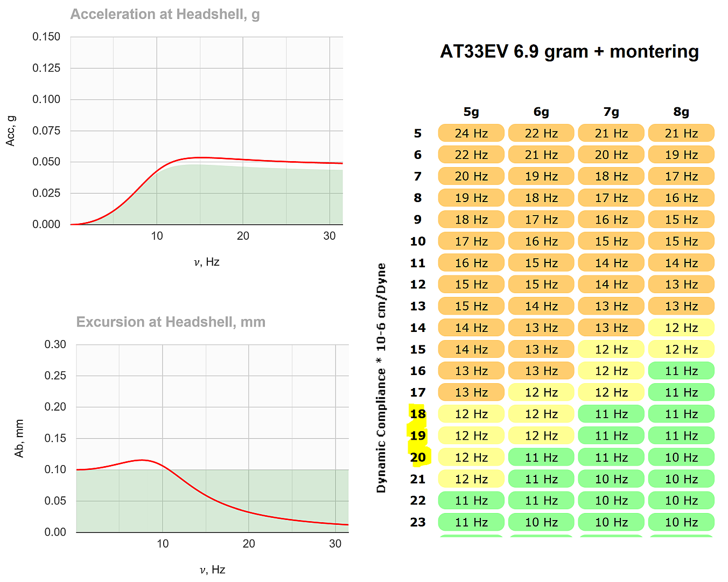Viewport: 728px width, 582px height.
Task: Click the 12 Hz cell in row 21
Action: point(471,479)
